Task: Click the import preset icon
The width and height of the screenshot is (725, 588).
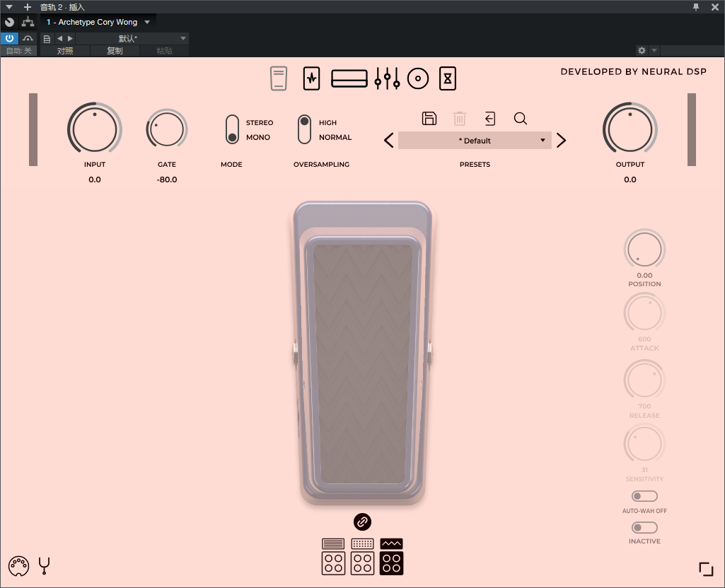Action: [489, 118]
